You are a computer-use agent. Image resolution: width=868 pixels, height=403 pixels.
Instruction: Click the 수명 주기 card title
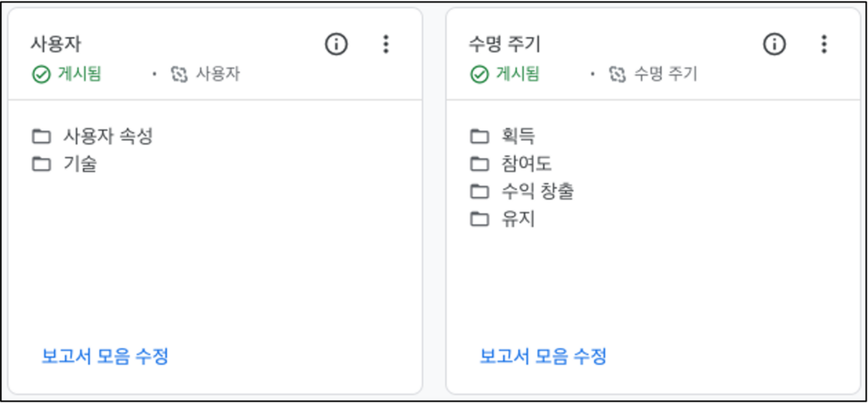504,44
